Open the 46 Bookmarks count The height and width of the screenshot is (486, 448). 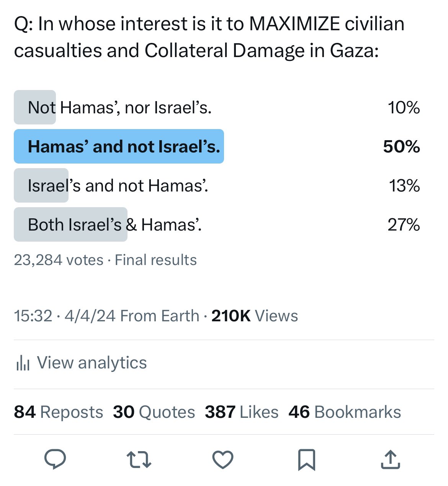(345, 412)
